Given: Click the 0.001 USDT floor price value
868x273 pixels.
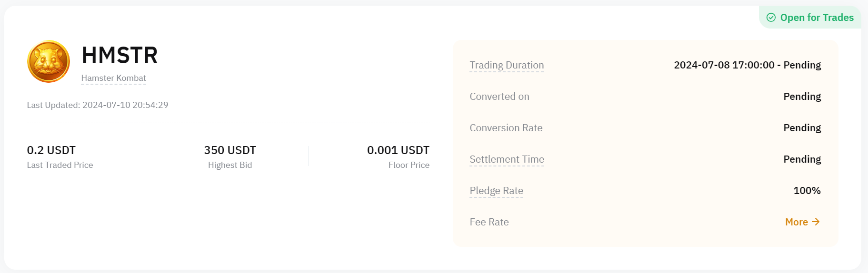Looking at the screenshot, I should coord(398,150).
